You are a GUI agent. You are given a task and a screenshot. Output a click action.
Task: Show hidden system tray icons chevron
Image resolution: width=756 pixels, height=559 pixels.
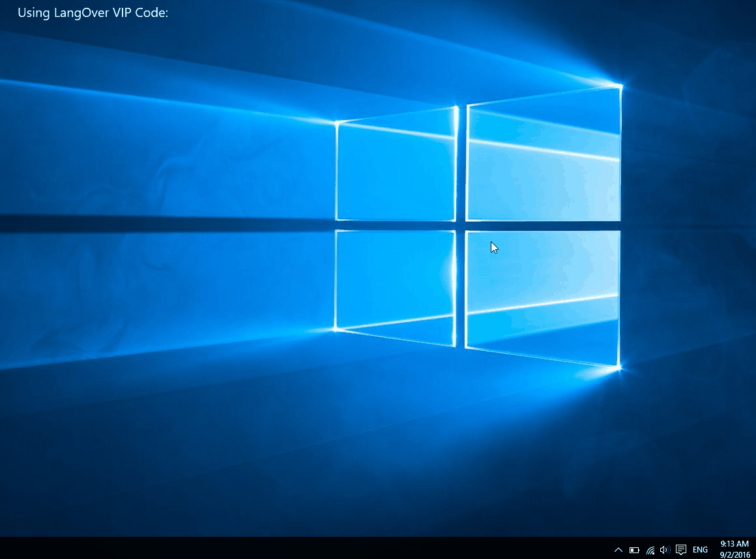click(618, 550)
